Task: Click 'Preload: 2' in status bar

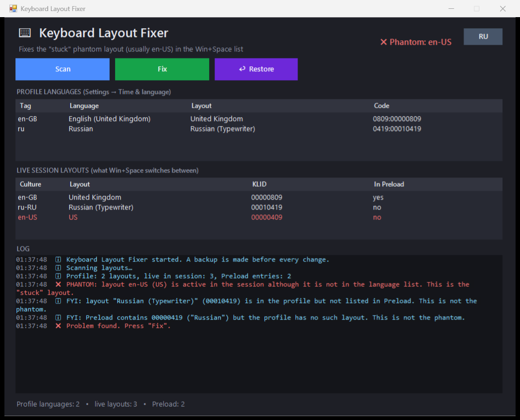Action: click(x=169, y=404)
